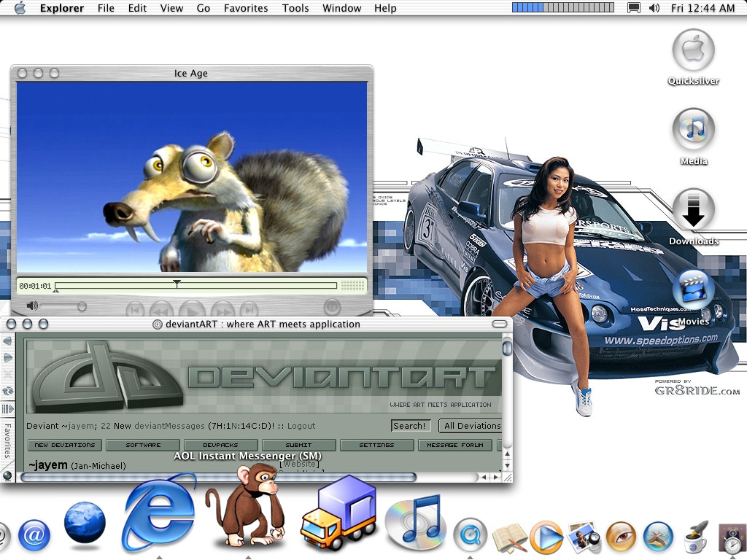Rewind the Ice Age movie
The image size is (747, 560).
pyautogui.click(x=163, y=310)
